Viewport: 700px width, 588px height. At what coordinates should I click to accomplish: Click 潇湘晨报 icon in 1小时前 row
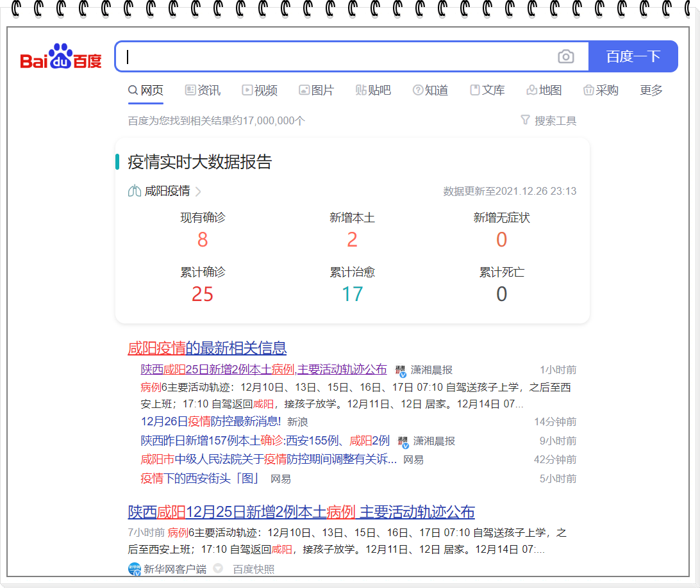[x=401, y=371]
